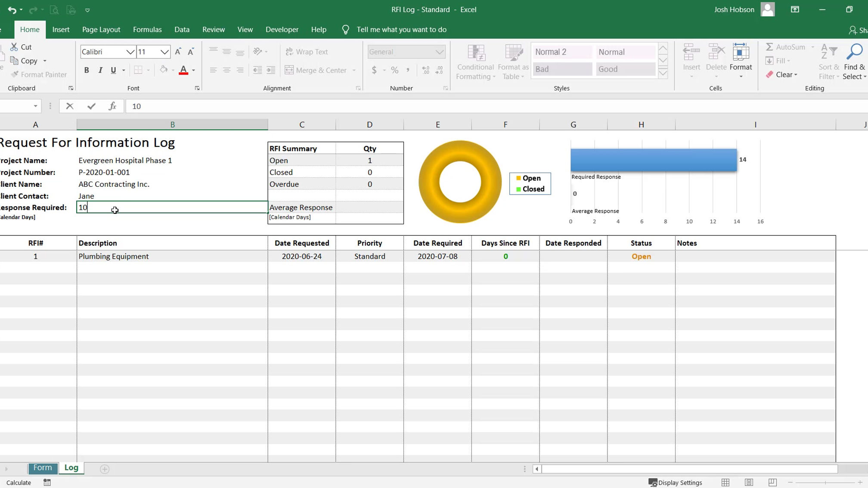Open the Page Layout tab
The height and width of the screenshot is (488, 868).
point(101,30)
